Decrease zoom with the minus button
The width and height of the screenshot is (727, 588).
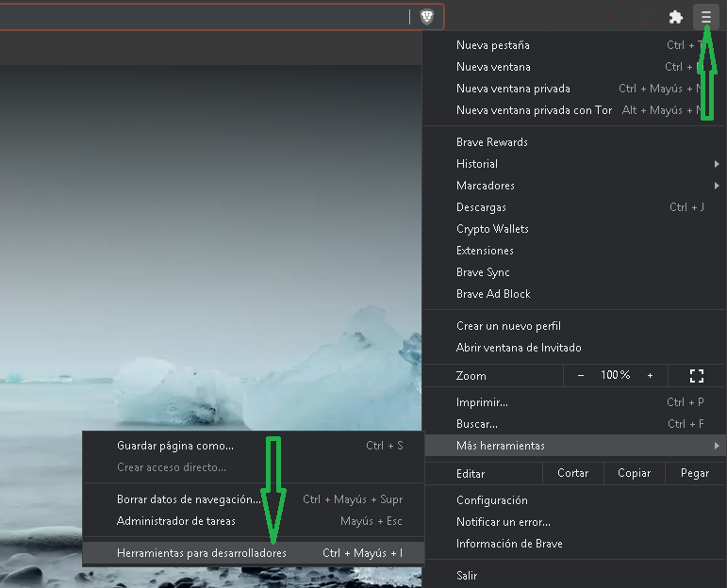(581, 376)
